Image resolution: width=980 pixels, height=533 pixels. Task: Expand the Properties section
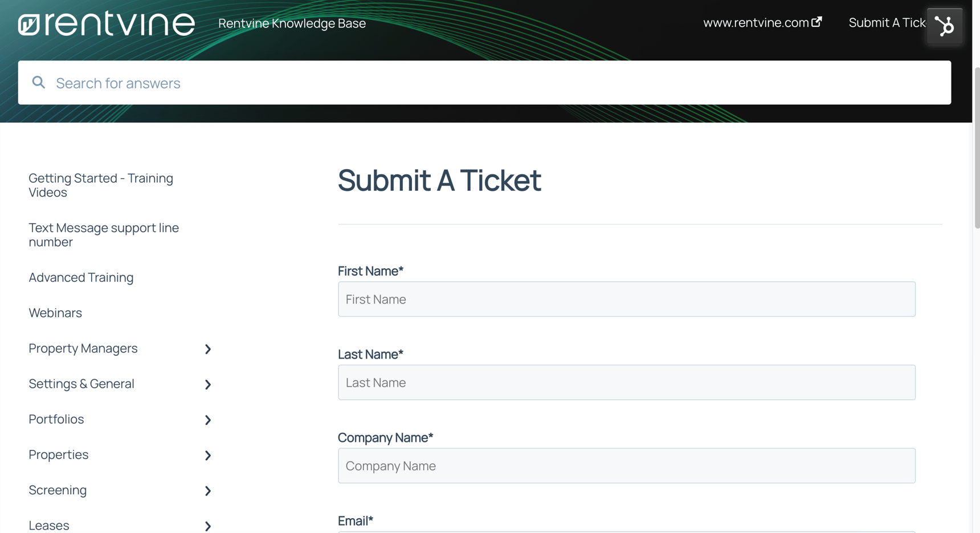click(x=207, y=456)
